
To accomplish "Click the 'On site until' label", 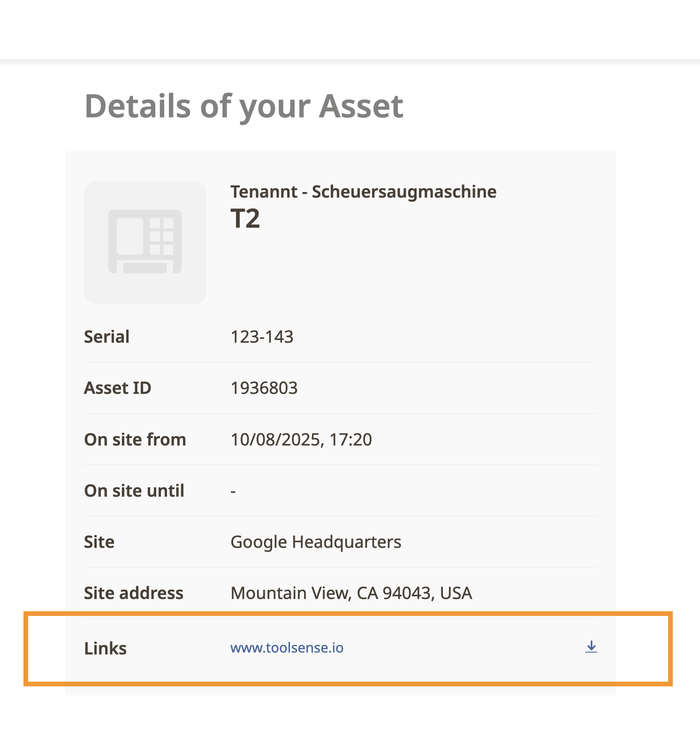I will [134, 491].
